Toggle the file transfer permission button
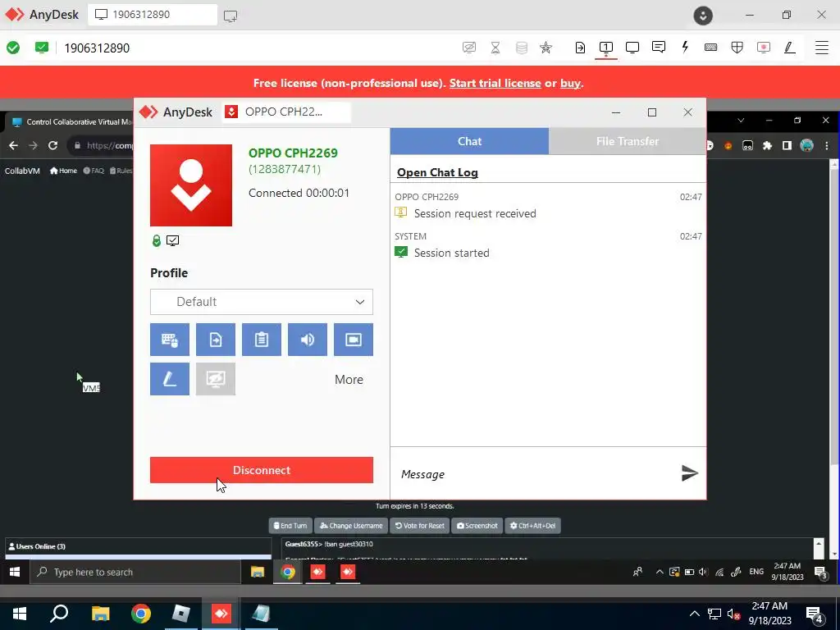Screen dimensions: 840x630 216,340
